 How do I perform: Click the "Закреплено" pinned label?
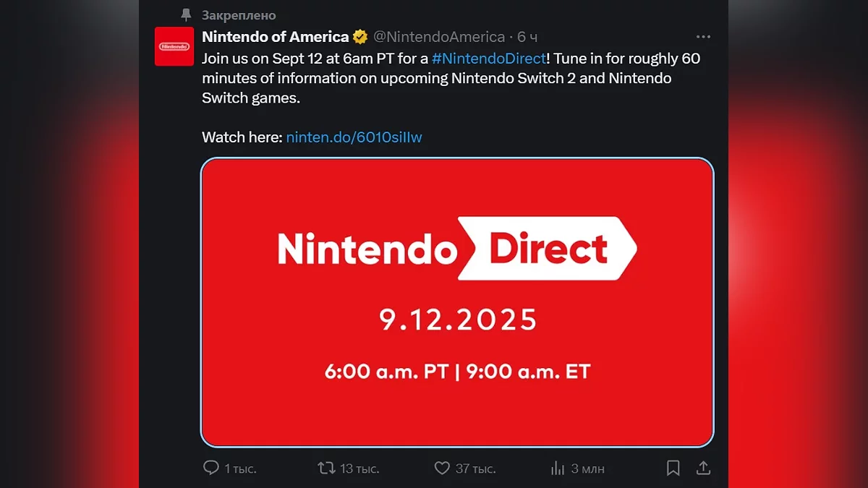239,15
